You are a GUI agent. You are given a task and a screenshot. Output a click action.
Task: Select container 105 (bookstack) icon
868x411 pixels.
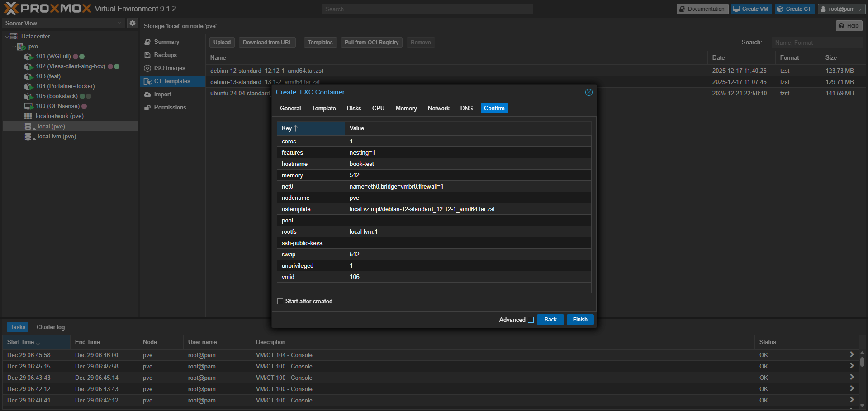click(x=28, y=96)
